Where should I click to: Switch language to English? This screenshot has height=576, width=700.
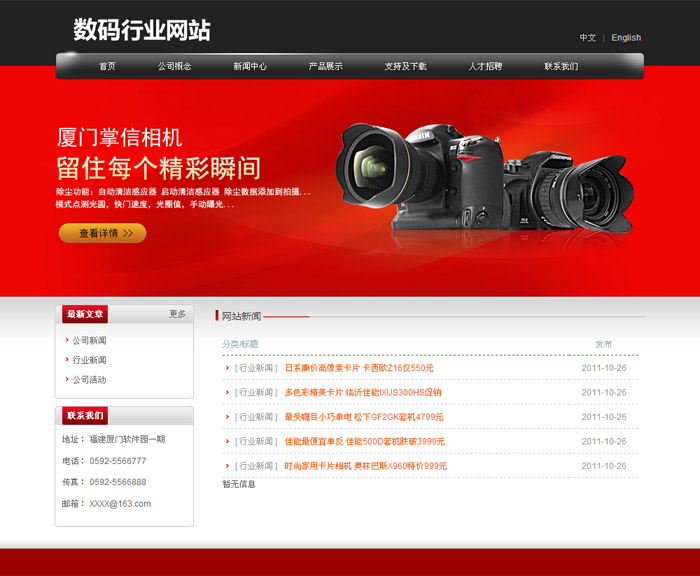(x=626, y=38)
